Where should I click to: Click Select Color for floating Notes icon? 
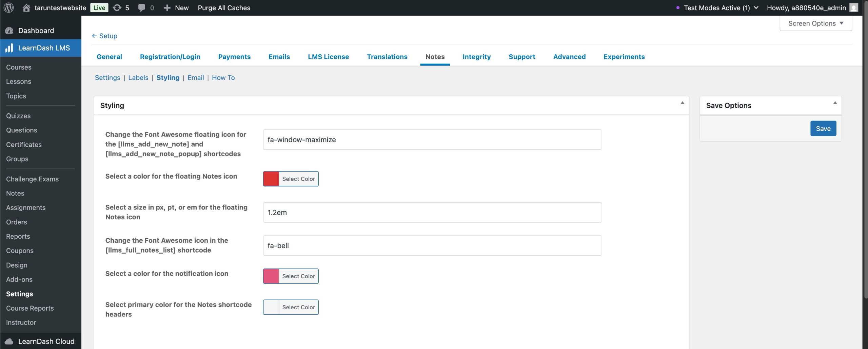(298, 179)
